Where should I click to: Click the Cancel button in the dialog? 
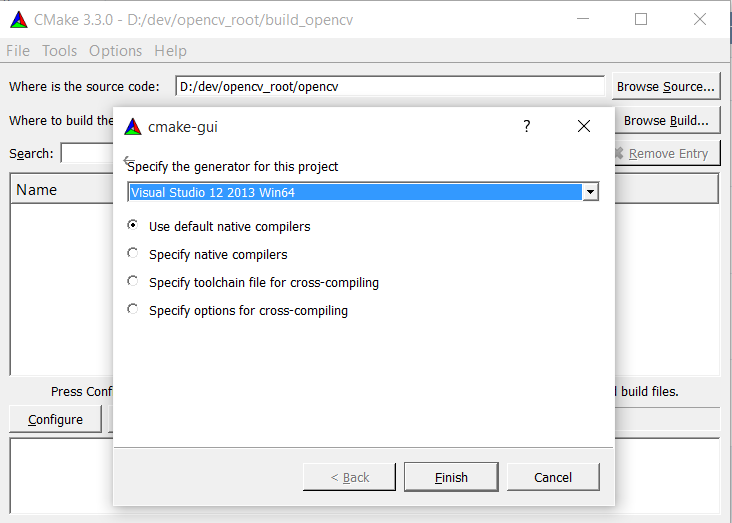point(553,477)
